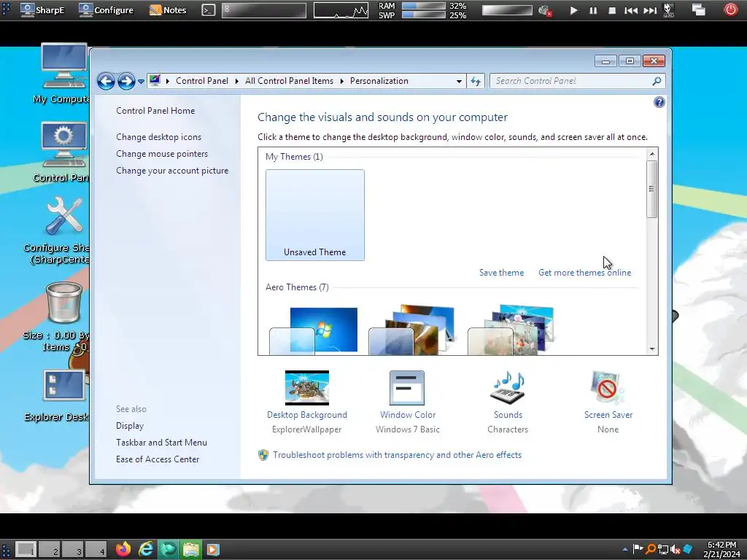
Task: Select the Characters Aero theme thumbnail
Action: 511,330
